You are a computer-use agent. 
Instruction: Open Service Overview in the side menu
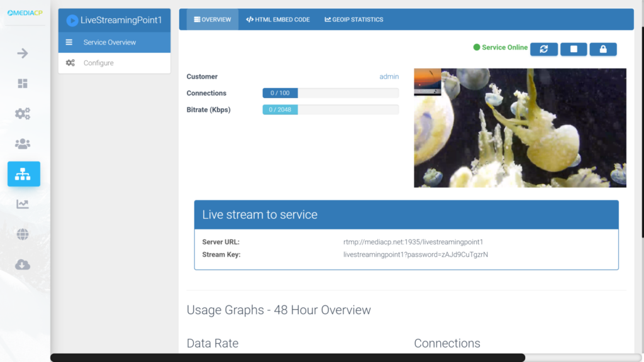pos(114,42)
